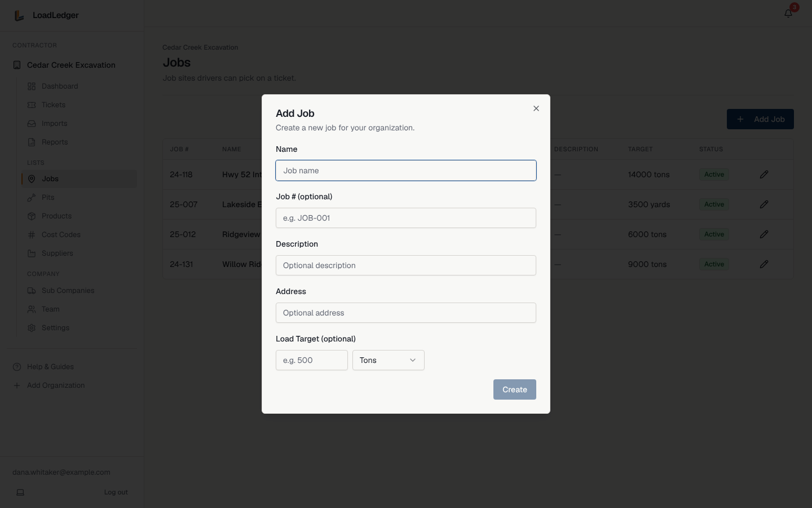The image size is (812, 508).
Task: Edit job 24-118 with pencil icon
Action: (764, 174)
